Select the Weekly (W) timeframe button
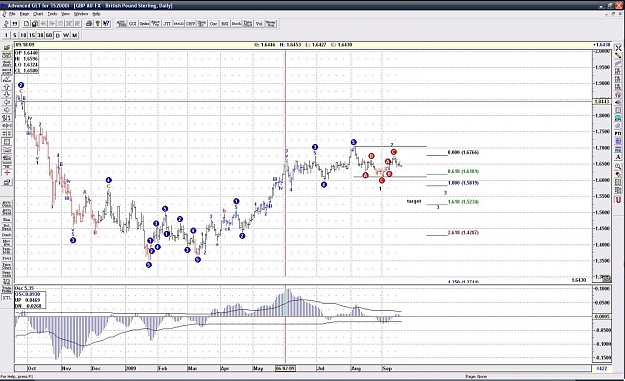 tap(66, 35)
